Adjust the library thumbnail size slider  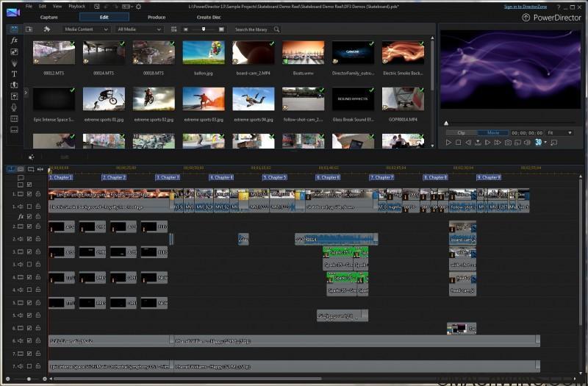click(x=204, y=29)
